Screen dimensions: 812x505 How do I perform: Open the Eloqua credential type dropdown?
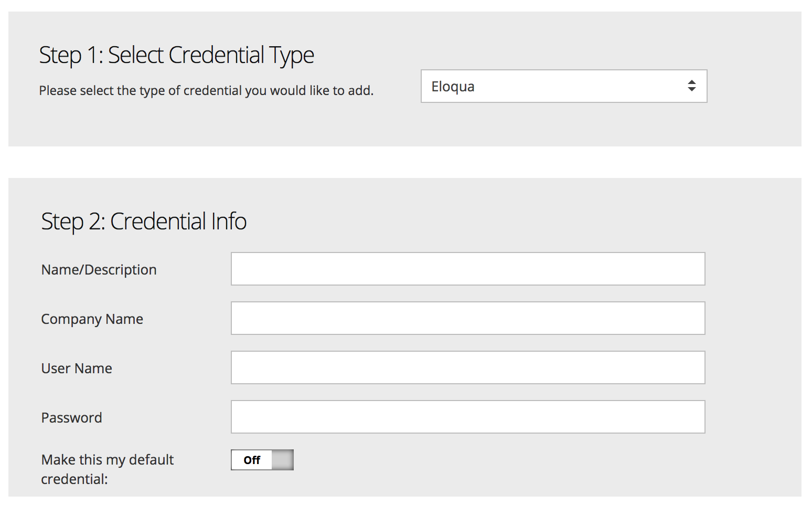563,86
